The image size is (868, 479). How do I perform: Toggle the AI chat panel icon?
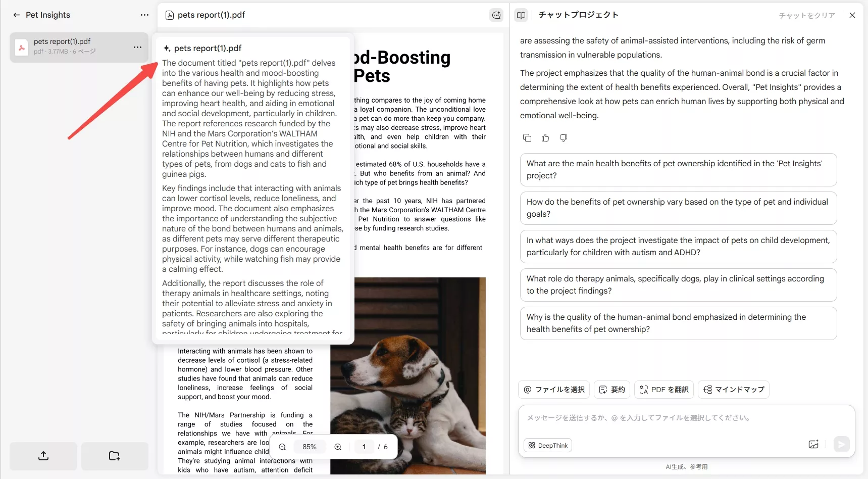497,15
